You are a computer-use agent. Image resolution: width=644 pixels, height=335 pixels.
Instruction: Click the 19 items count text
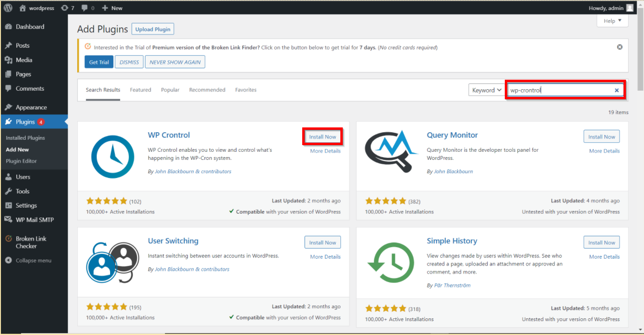coord(618,113)
